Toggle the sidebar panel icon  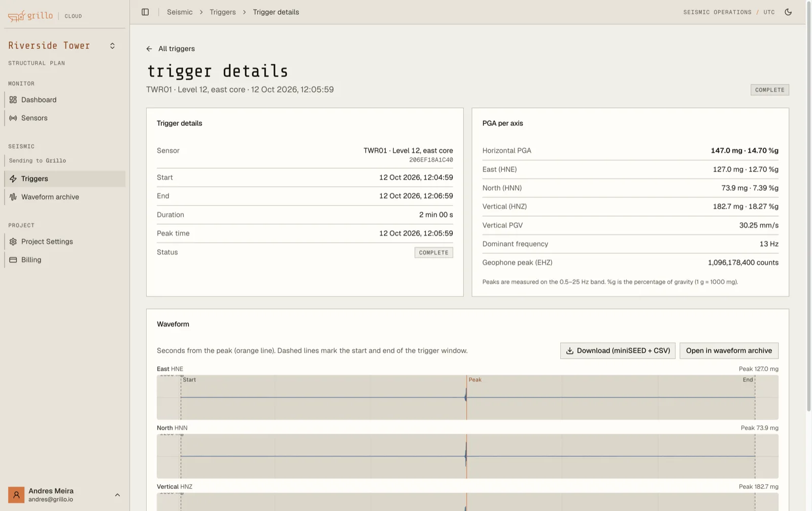click(145, 12)
